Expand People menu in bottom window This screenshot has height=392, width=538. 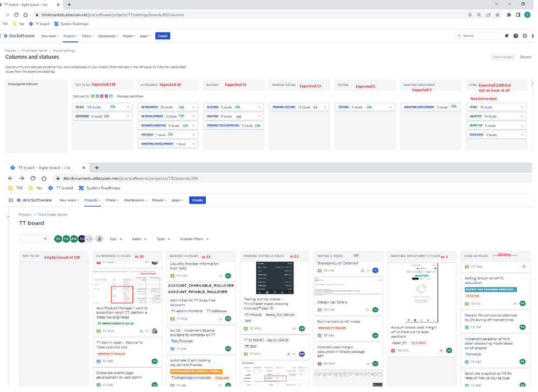pyautogui.click(x=159, y=200)
